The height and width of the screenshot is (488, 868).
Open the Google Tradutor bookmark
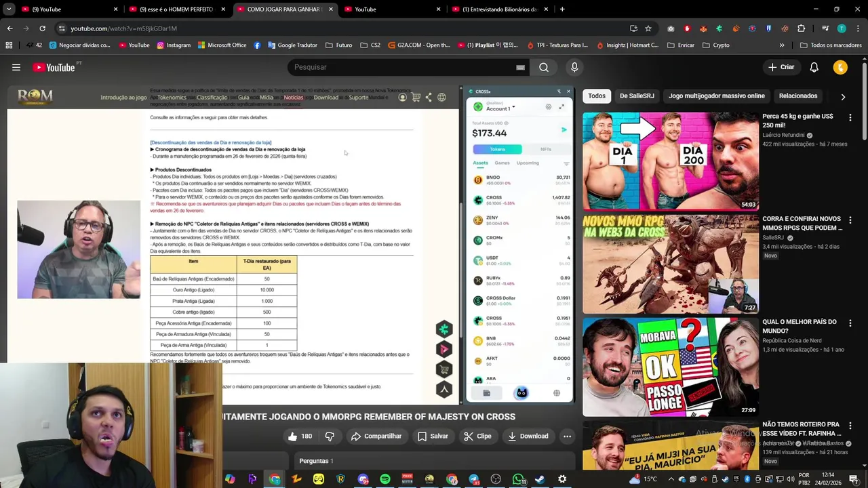point(292,45)
